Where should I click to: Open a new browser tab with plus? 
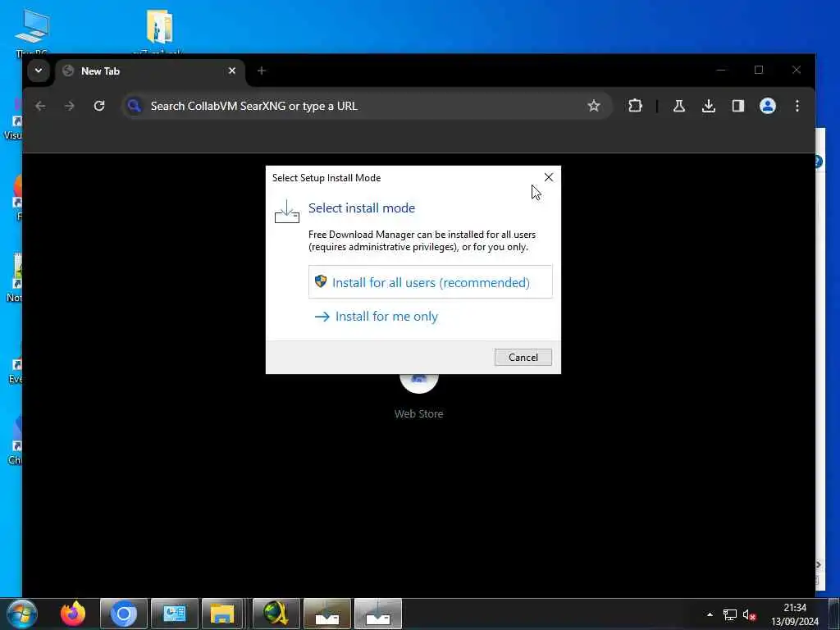pos(262,71)
